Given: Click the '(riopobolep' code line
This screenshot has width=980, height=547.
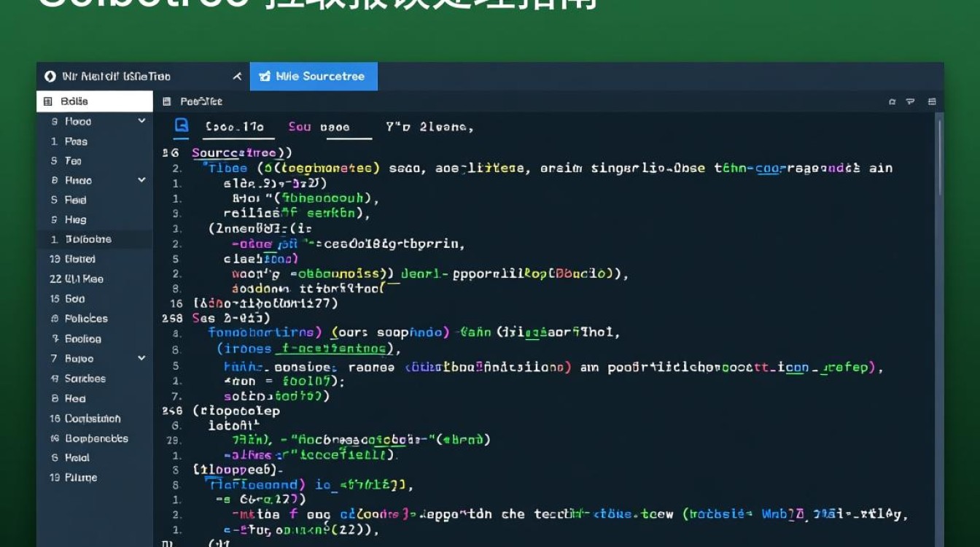Looking at the screenshot, I should pos(236,411).
